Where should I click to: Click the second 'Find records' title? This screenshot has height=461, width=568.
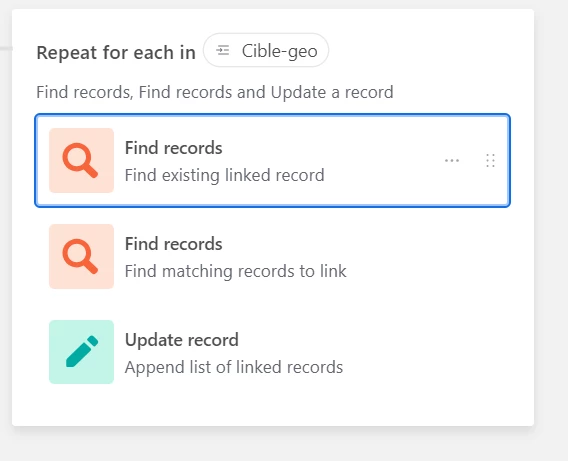(x=174, y=244)
